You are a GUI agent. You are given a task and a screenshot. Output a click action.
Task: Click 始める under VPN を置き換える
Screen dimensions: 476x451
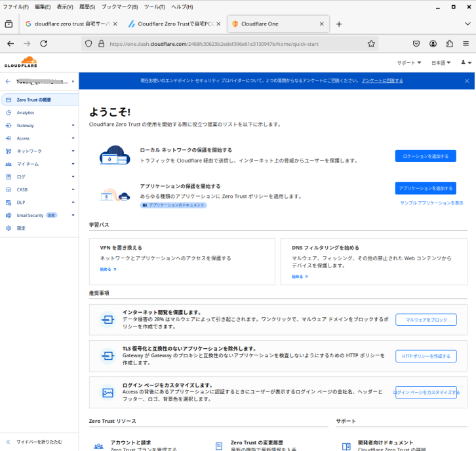108,269
